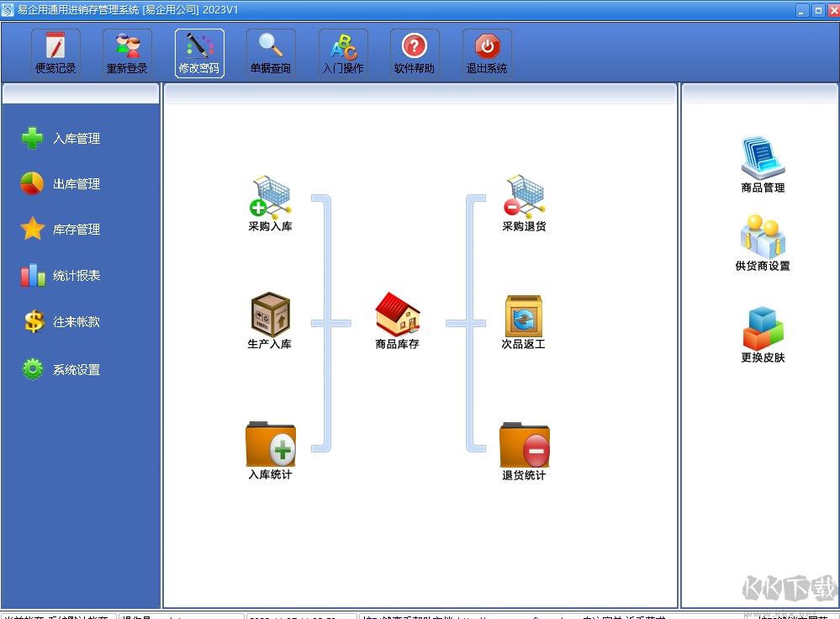Screen dimensions: 840x619
Task: Open 入库统计 folder icon
Action: [270, 452]
